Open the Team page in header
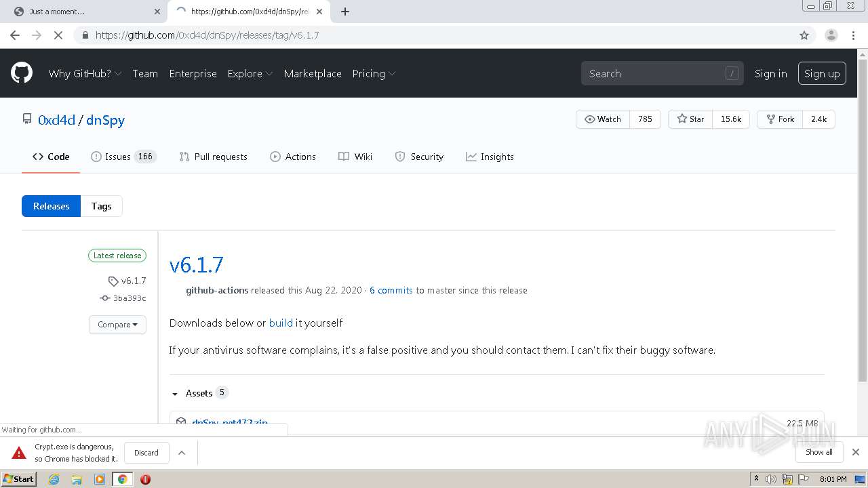 coord(145,73)
